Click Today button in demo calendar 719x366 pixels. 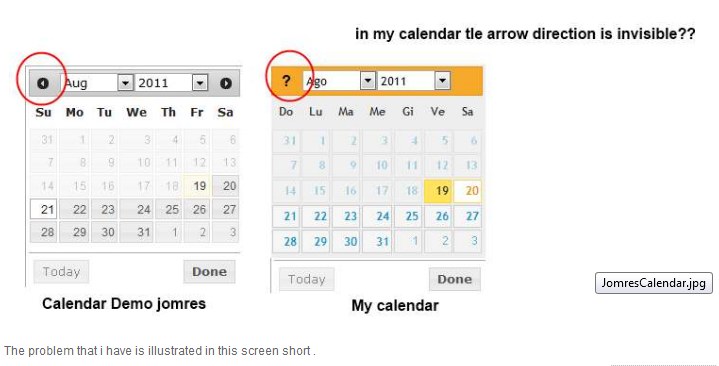61,272
